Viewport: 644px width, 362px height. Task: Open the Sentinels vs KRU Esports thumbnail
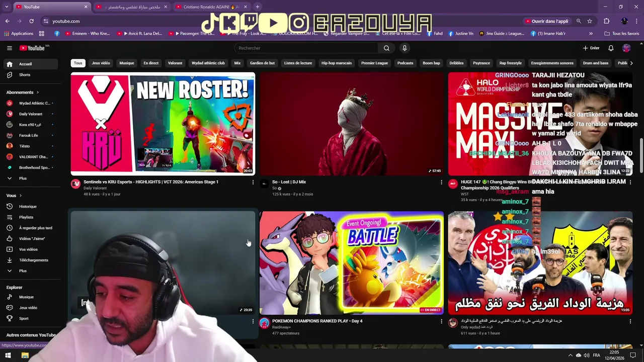coord(163,124)
